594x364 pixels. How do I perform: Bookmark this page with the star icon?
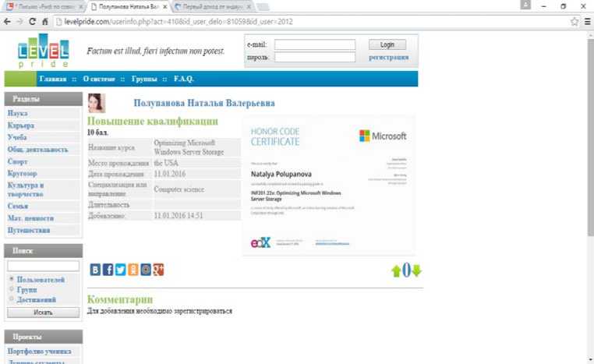pyautogui.click(x=575, y=22)
